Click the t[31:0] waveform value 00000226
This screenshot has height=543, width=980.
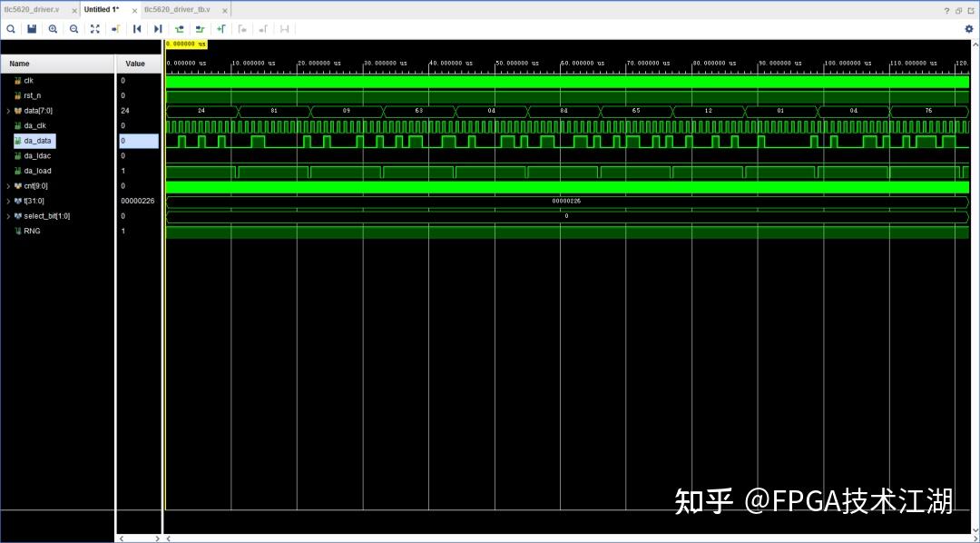pos(566,201)
